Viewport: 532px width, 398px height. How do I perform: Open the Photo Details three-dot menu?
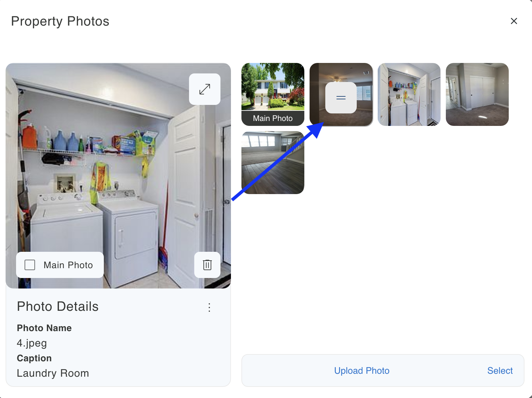pyautogui.click(x=209, y=307)
